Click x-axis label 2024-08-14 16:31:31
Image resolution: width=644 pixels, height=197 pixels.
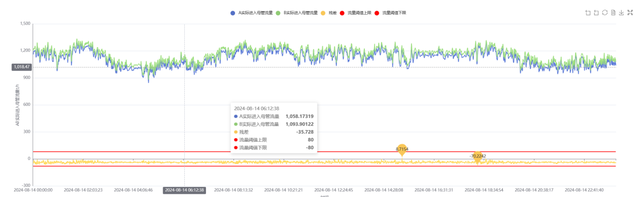[434, 190]
